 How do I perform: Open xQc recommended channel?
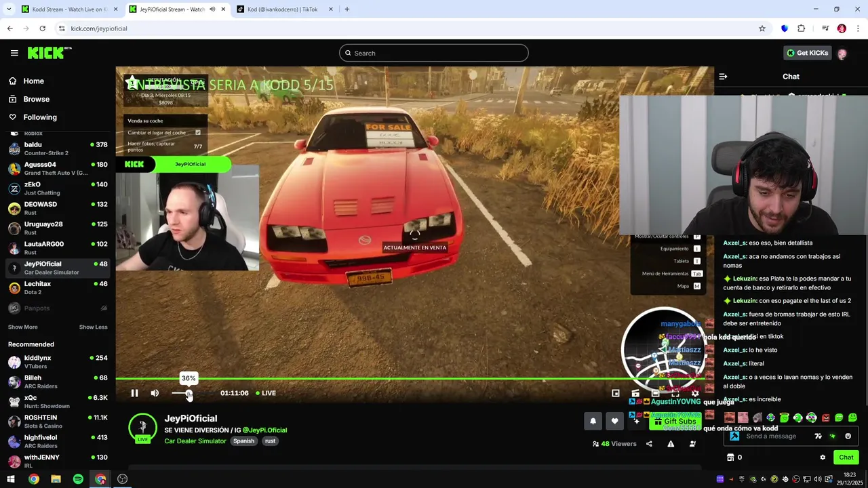pyautogui.click(x=58, y=402)
